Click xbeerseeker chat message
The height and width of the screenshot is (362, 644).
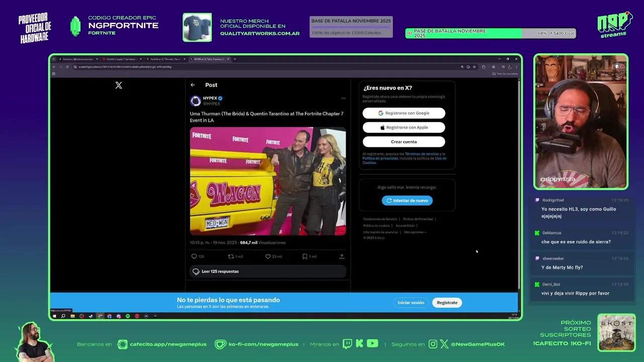(582, 263)
